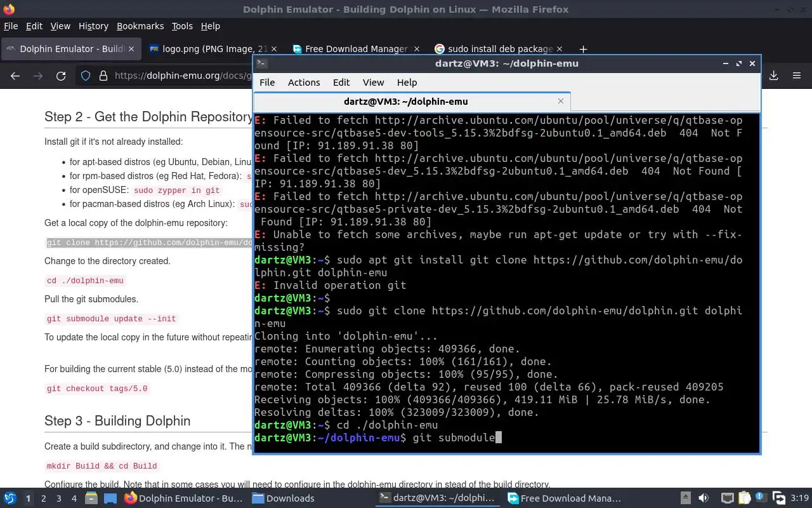
Task: Open Firefox Bookmarks menu
Action: coord(140,26)
